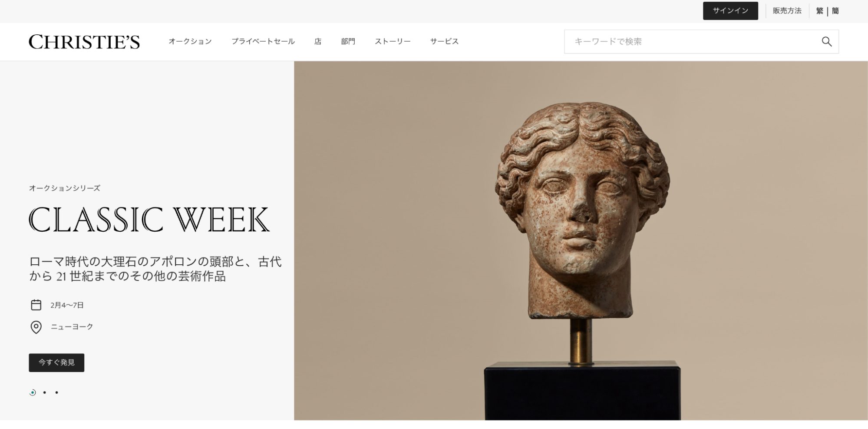Open the オークション menu

(190, 42)
